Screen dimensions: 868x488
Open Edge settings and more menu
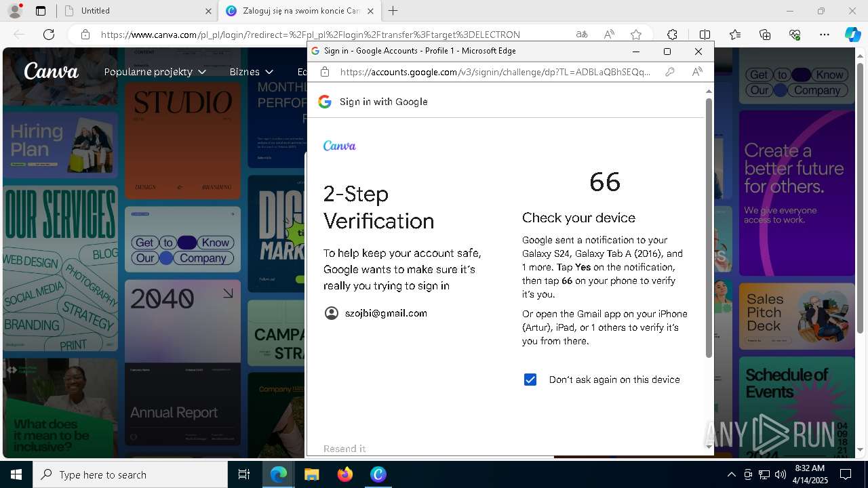coord(825,35)
